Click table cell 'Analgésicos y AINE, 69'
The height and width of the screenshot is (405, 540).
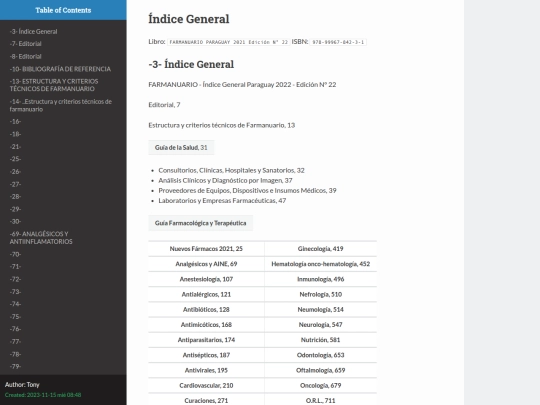pyautogui.click(x=206, y=264)
